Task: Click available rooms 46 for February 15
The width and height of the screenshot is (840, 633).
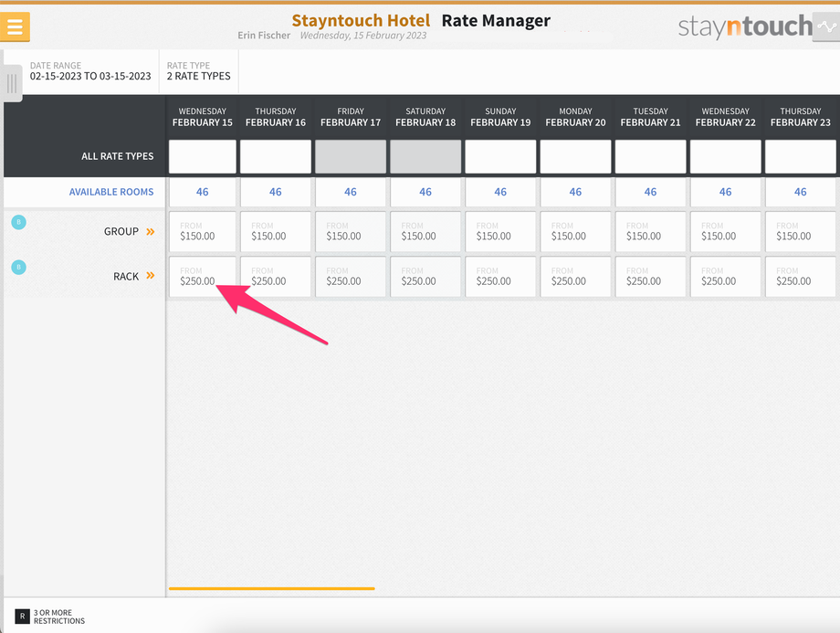Action: [x=203, y=192]
